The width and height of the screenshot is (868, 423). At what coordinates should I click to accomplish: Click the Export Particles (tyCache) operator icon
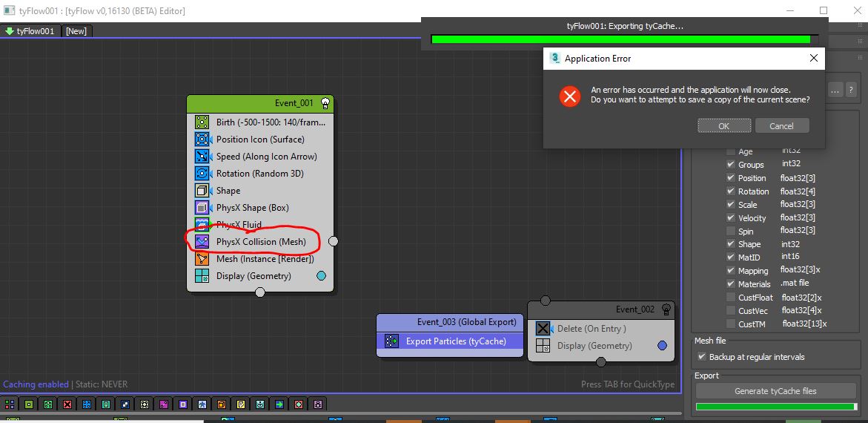tap(391, 341)
